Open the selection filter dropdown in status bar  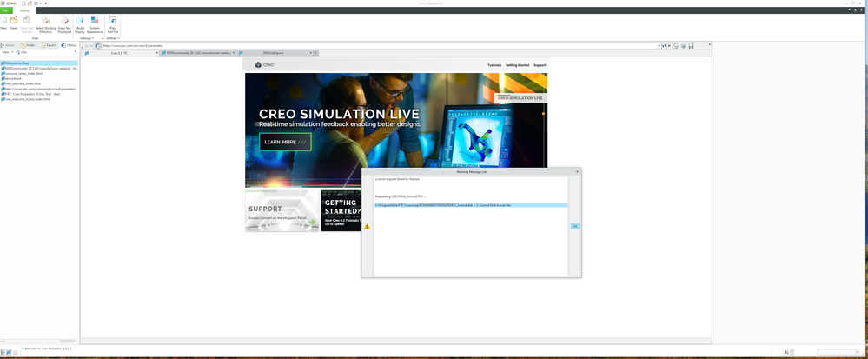coord(857,352)
